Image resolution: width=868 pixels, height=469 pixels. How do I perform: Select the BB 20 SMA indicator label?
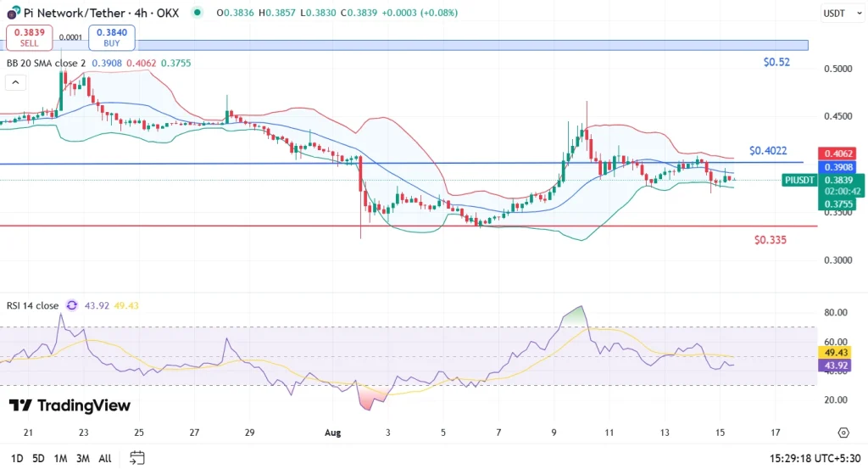coord(46,63)
